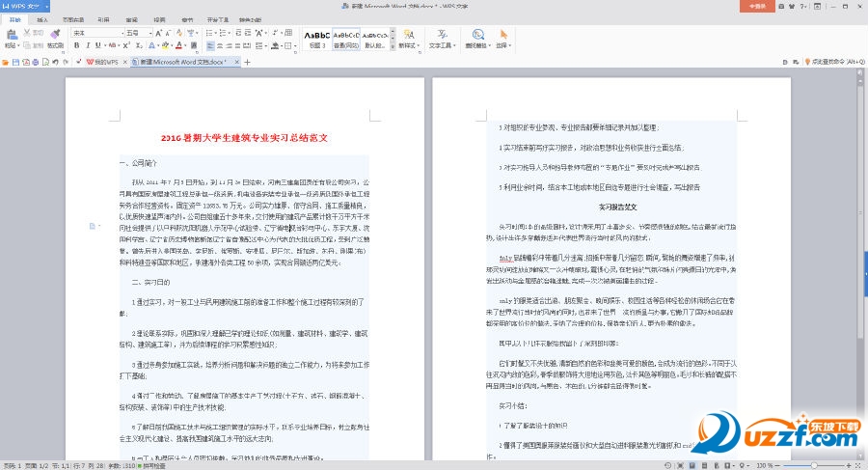Open the New Style icon

pyautogui.click(x=409, y=35)
